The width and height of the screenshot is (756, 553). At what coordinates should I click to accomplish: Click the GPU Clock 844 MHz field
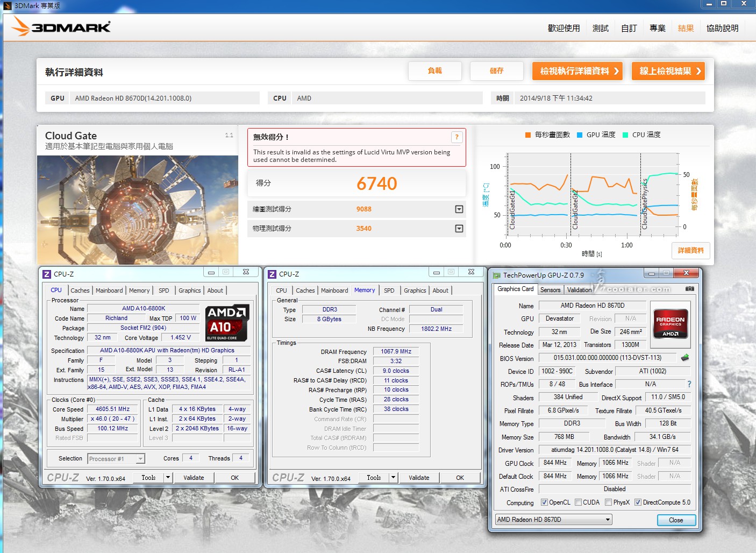click(555, 463)
